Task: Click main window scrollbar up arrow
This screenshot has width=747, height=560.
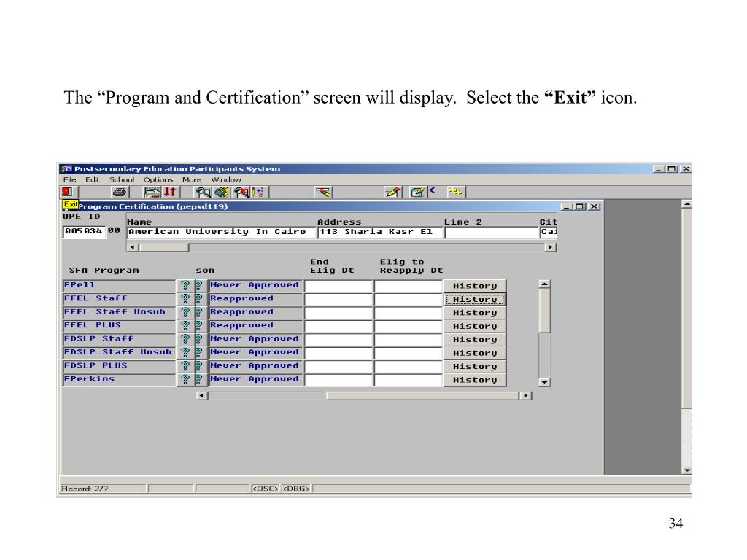Action: [x=686, y=204]
